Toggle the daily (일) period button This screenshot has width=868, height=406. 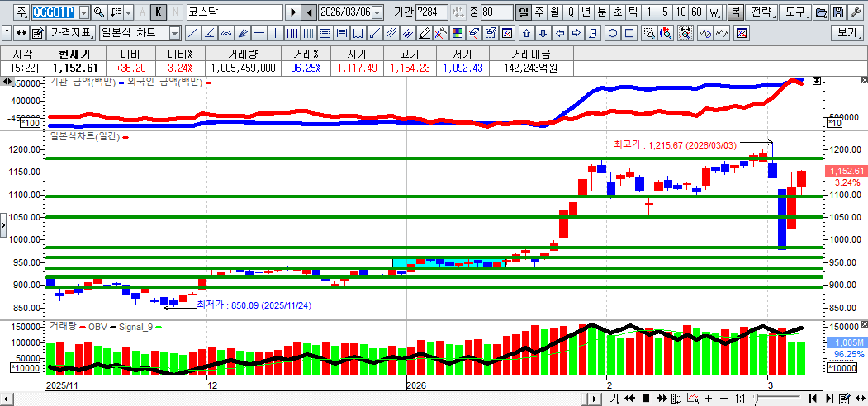click(x=524, y=12)
